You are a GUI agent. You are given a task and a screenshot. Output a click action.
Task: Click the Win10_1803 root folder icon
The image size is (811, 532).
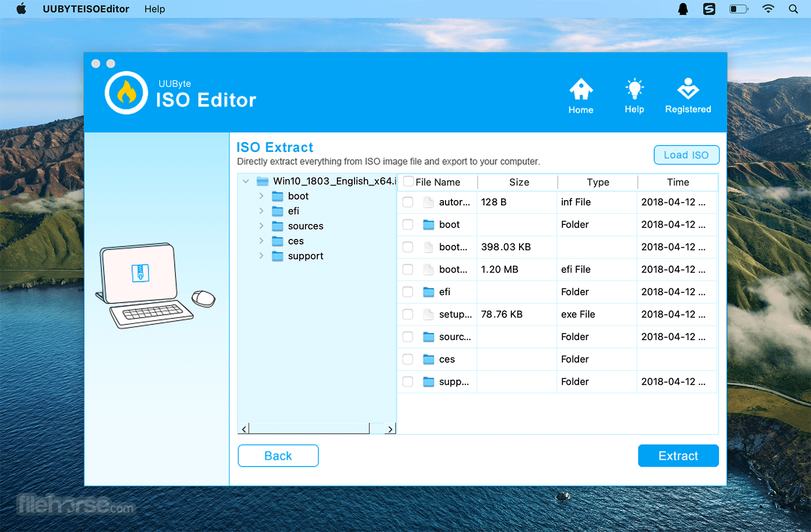263,181
